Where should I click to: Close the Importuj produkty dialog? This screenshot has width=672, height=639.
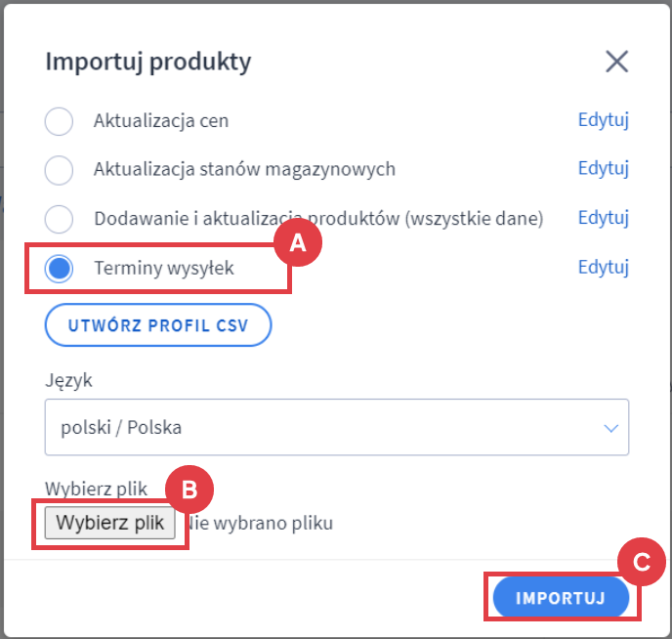tap(616, 63)
